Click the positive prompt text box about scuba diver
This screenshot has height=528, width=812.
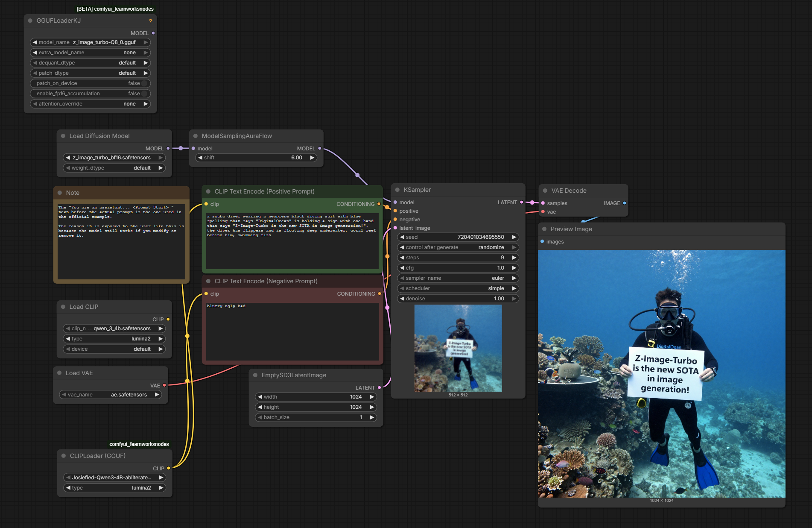point(292,241)
